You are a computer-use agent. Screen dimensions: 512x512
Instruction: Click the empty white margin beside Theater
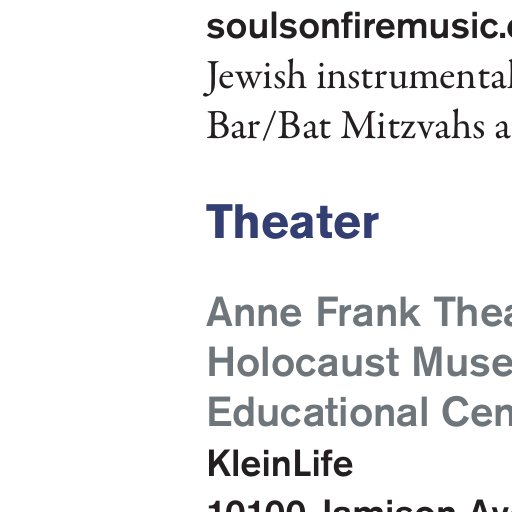click(100, 222)
